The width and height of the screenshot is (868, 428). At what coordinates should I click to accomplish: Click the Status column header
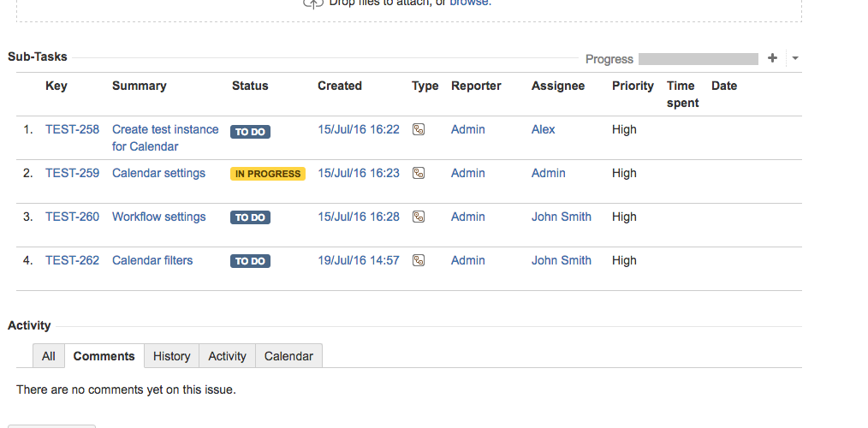pos(250,86)
